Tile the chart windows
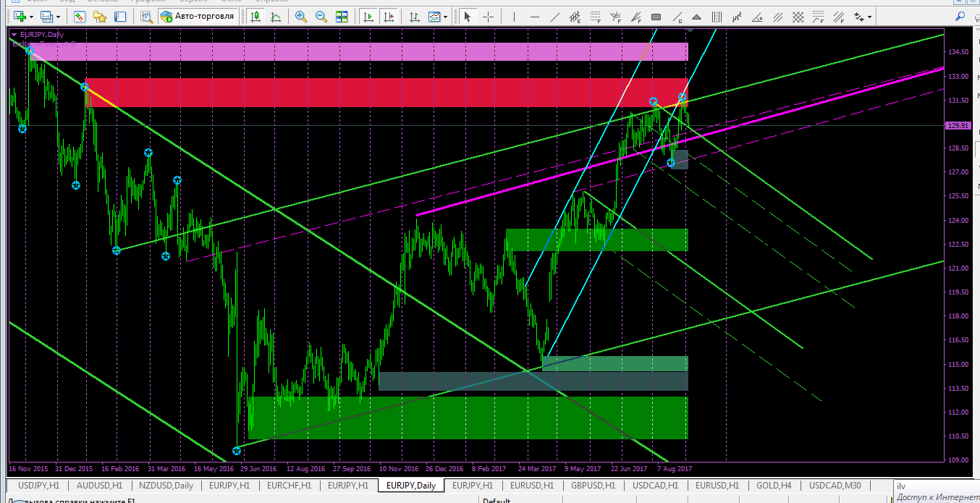 342,16
